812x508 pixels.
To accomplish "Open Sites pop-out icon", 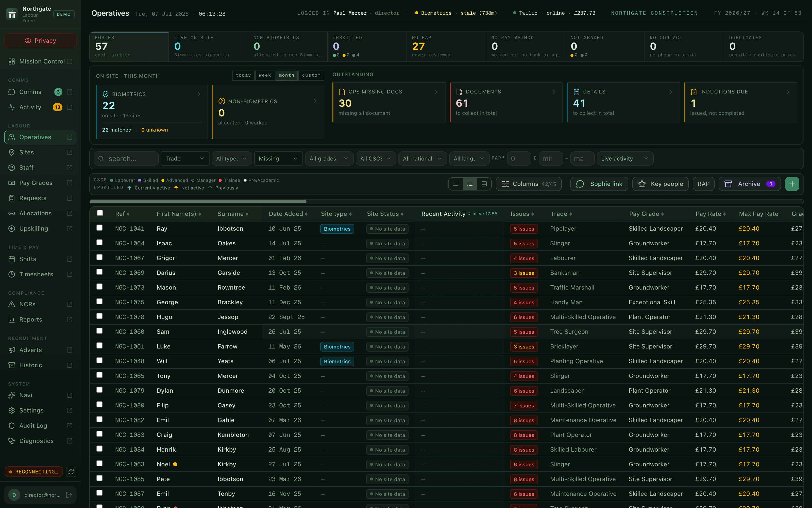I will tap(70, 153).
